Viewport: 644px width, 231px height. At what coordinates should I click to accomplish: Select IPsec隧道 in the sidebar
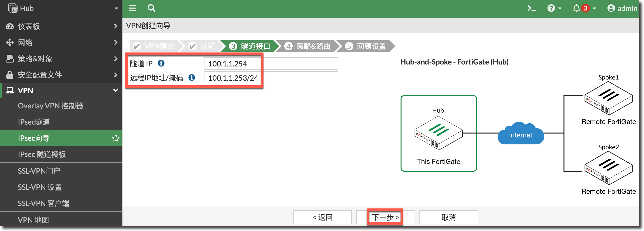click(x=34, y=122)
